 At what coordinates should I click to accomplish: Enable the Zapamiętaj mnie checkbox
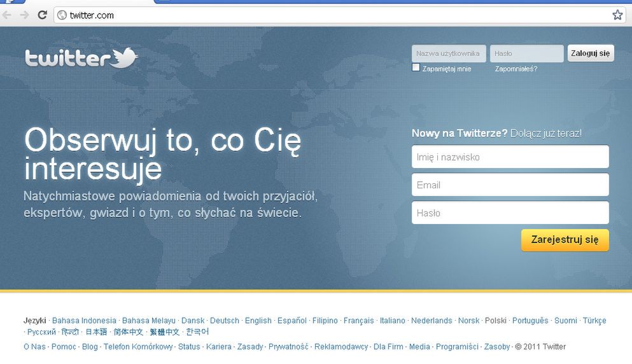pyautogui.click(x=416, y=67)
